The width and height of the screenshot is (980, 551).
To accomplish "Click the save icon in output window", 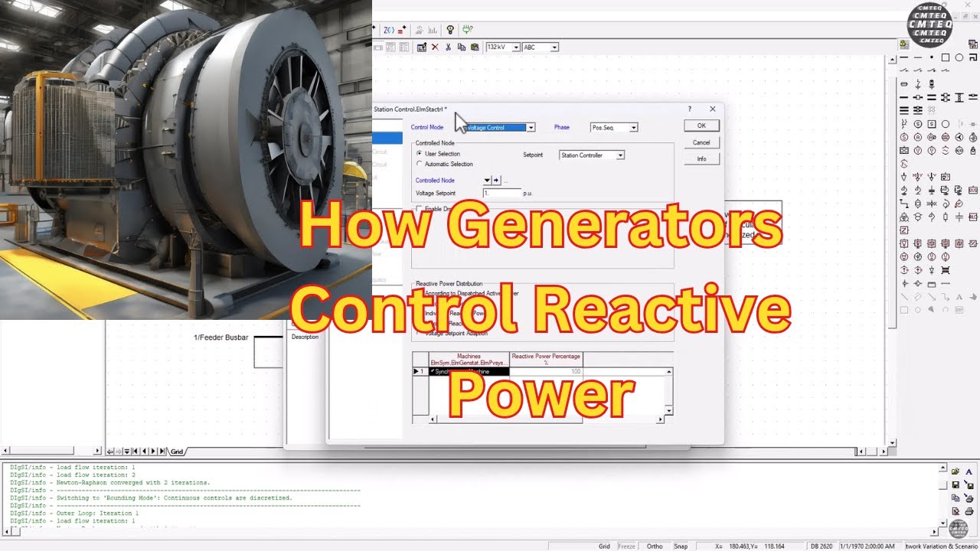I will [x=955, y=484].
